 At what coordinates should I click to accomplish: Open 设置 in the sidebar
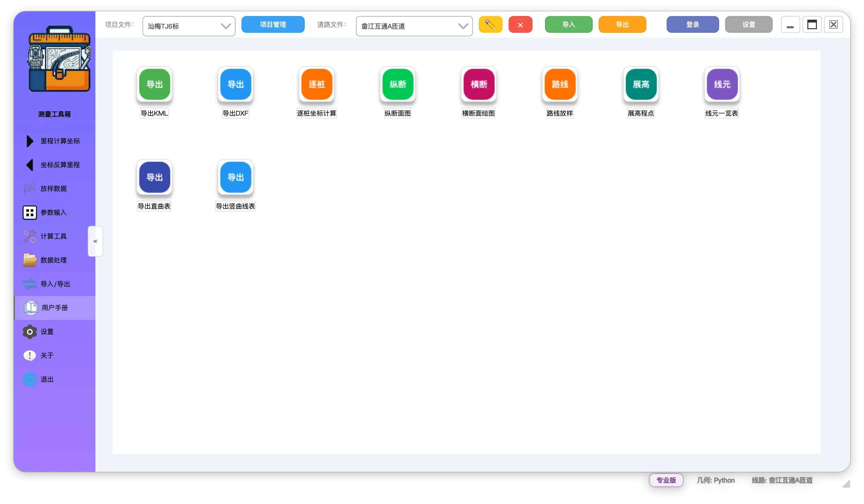(55, 332)
